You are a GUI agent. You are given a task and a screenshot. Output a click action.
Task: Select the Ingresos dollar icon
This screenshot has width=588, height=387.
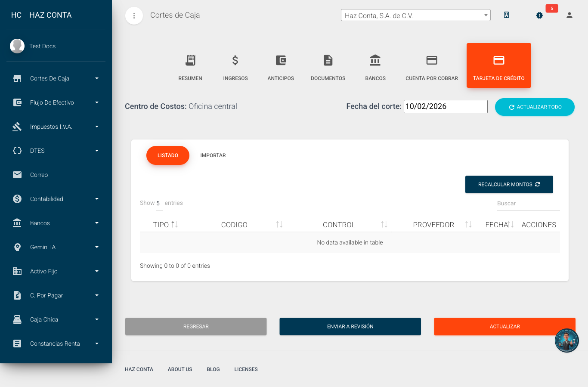click(235, 60)
